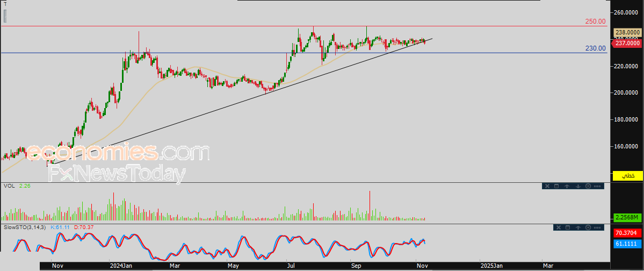Open SlowSTO indicator settings gear
This screenshot has height=271, width=644.
[588, 227]
